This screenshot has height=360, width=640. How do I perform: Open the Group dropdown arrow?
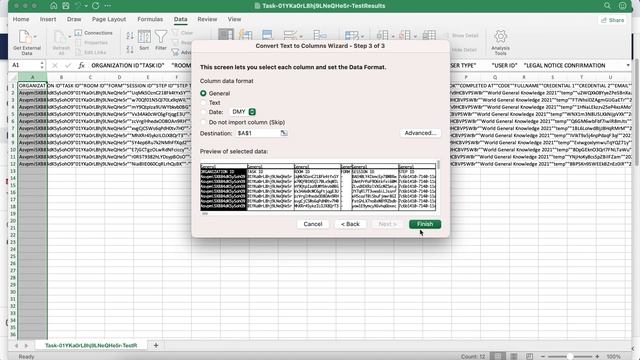(393, 36)
